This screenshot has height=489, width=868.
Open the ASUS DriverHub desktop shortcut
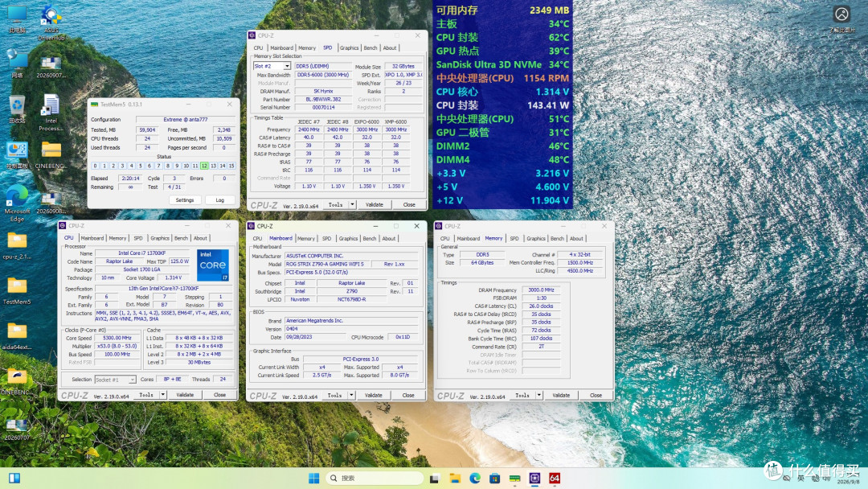[51, 23]
